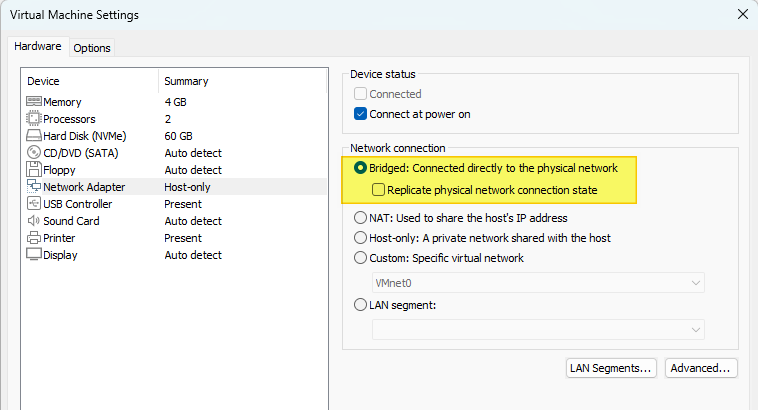Select the LAN segment radio button
Image resolution: width=758 pixels, height=410 pixels.
(360, 305)
